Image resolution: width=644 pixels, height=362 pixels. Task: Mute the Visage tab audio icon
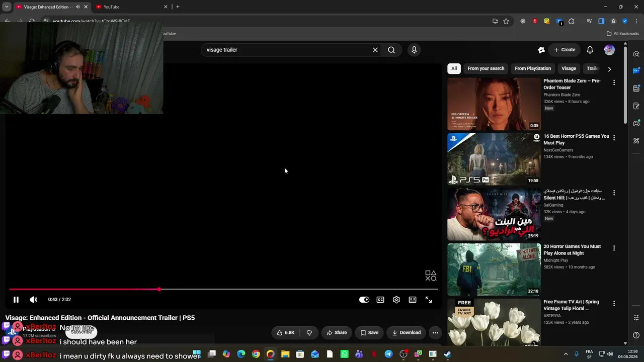tap(77, 7)
